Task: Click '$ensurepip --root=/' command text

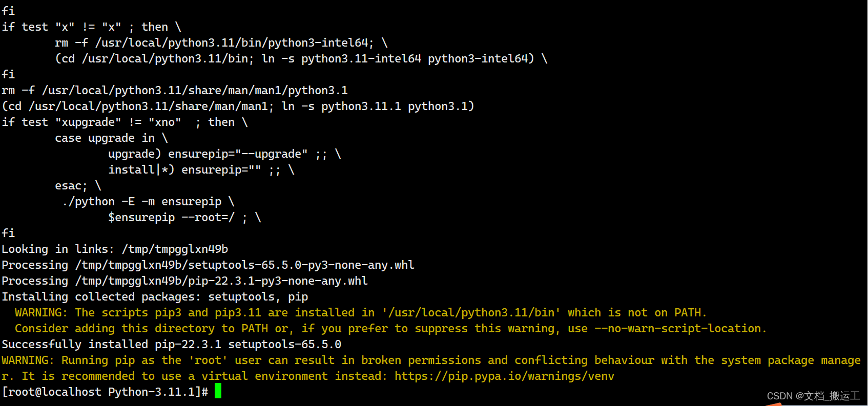Action: click(x=172, y=218)
